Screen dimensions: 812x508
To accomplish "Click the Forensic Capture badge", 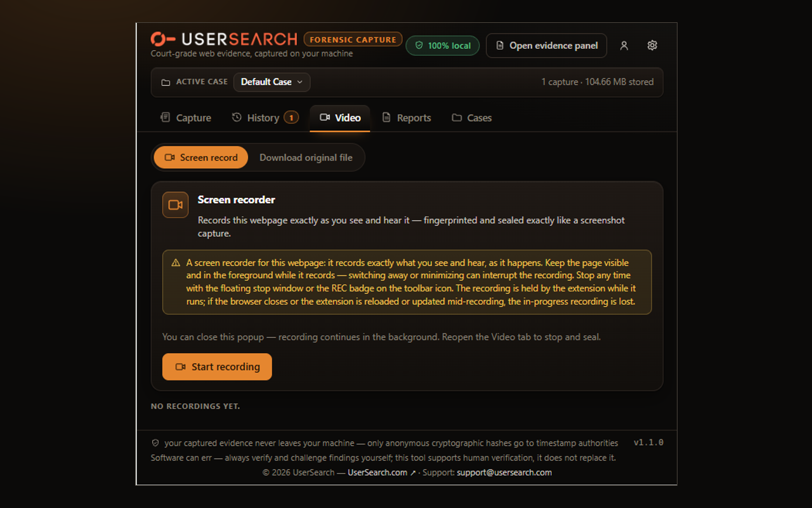I will point(353,39).
